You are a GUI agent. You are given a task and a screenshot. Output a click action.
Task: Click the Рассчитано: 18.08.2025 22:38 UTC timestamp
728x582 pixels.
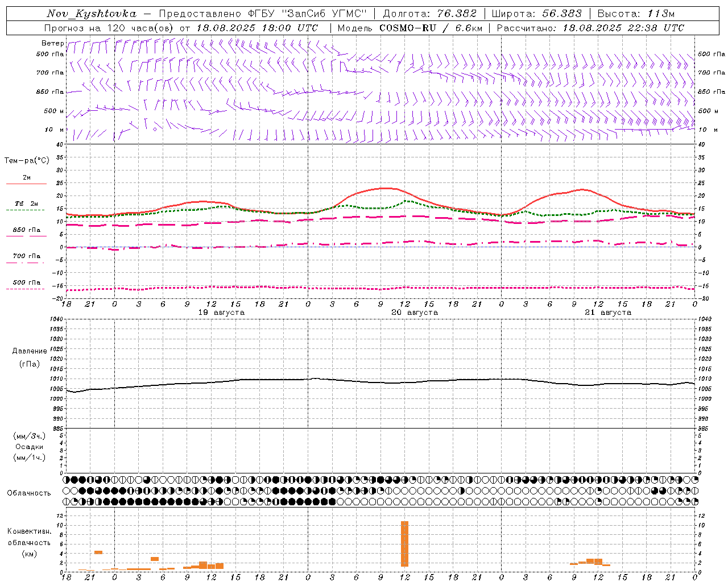pos(590,28)
